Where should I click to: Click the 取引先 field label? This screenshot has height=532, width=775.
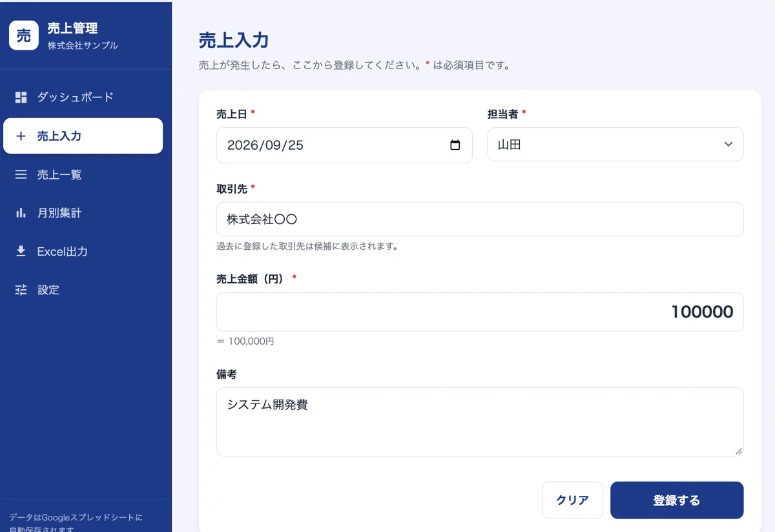[x=232, y=189]
